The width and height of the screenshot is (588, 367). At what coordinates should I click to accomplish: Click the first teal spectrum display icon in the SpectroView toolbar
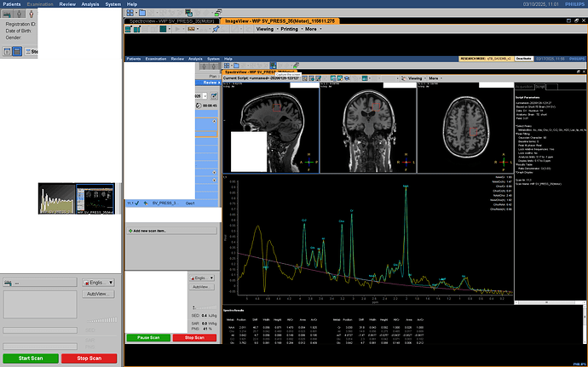coord(333,78)
